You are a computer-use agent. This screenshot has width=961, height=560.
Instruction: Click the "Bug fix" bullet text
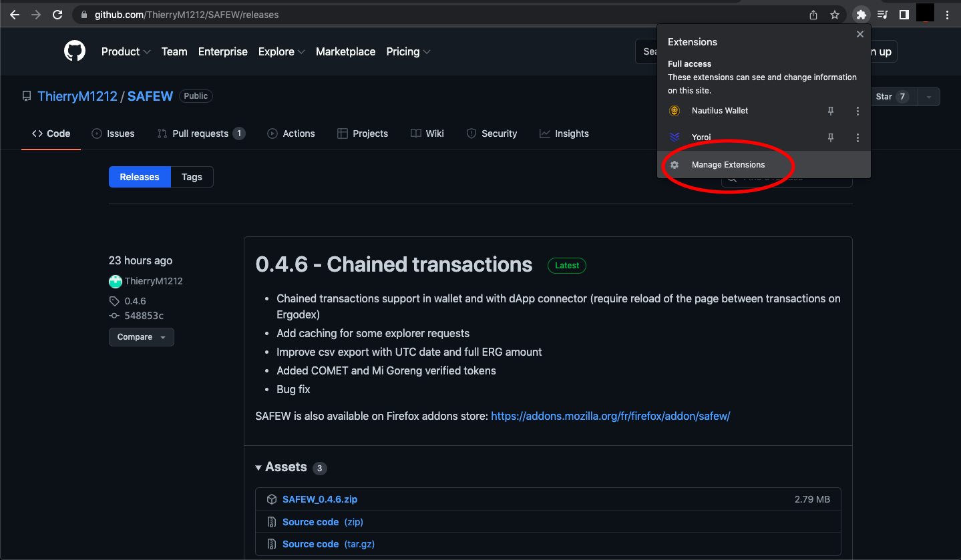click(293, 389)
